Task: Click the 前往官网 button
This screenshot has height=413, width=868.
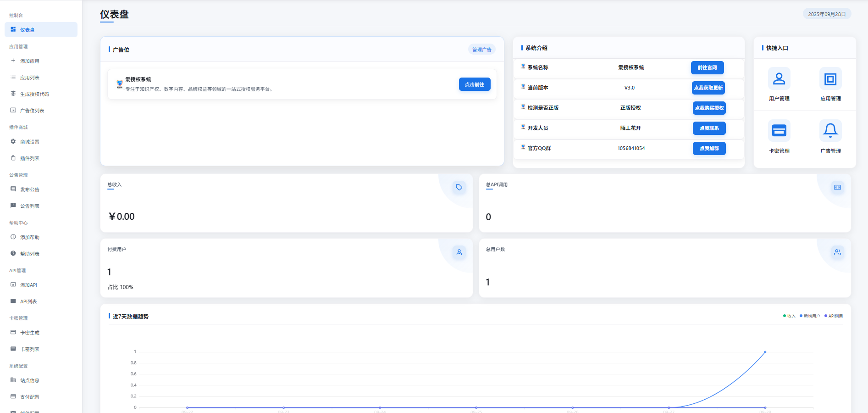Action: click(x=707, y=67)
